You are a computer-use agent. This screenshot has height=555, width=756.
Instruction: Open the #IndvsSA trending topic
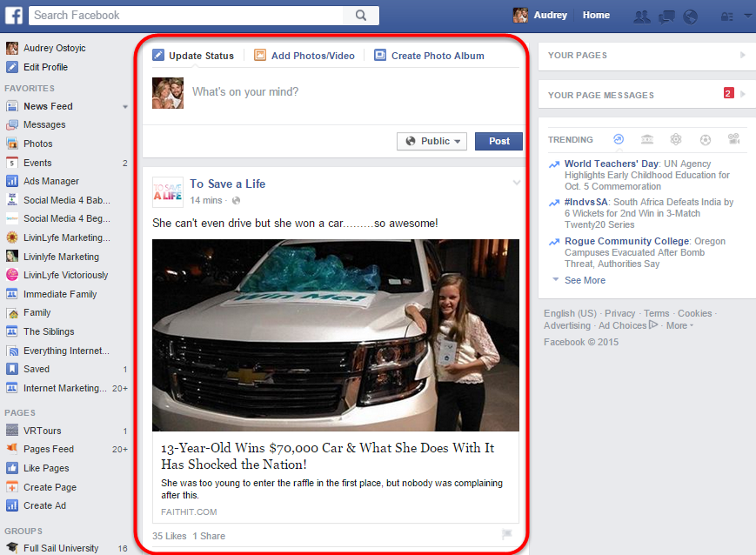pos(585,202)
